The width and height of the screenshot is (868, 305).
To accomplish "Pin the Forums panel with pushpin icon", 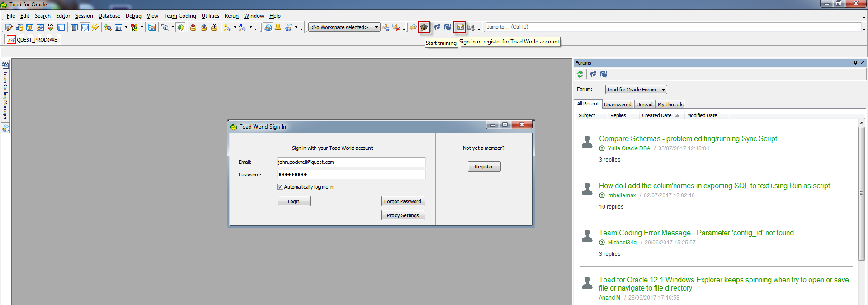I will 855,63.
